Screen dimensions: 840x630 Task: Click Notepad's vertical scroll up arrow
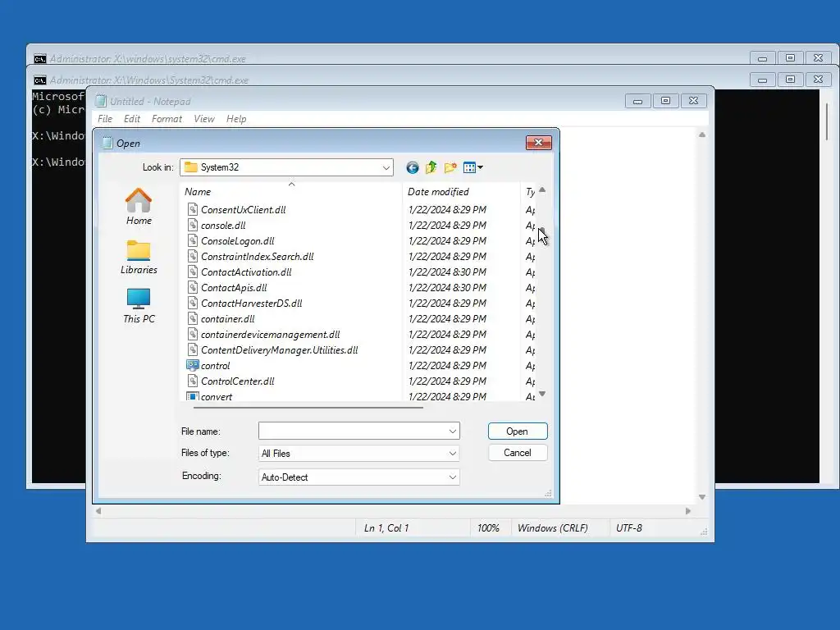pos(702,135)
